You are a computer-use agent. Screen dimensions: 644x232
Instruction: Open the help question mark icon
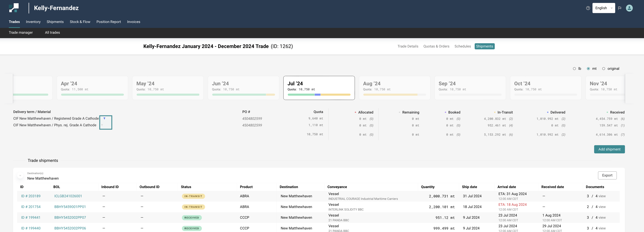tap(588, 8)
